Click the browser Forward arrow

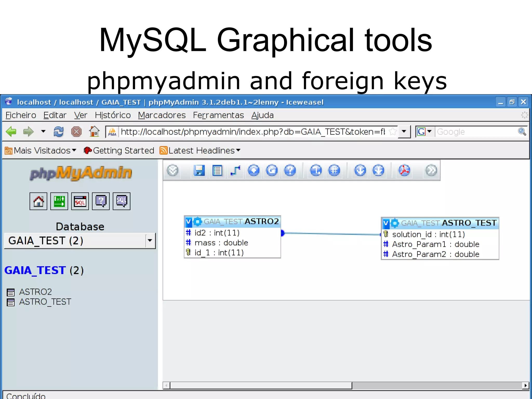click(28, 132)
